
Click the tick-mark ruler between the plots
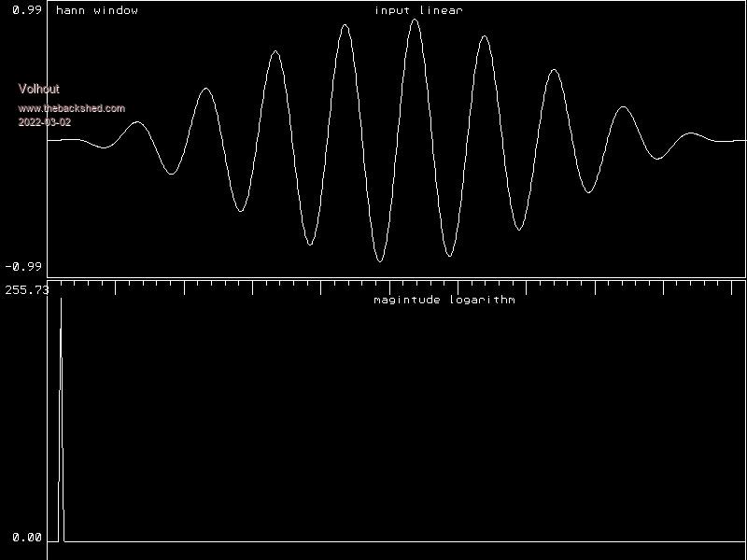point(397,286)
